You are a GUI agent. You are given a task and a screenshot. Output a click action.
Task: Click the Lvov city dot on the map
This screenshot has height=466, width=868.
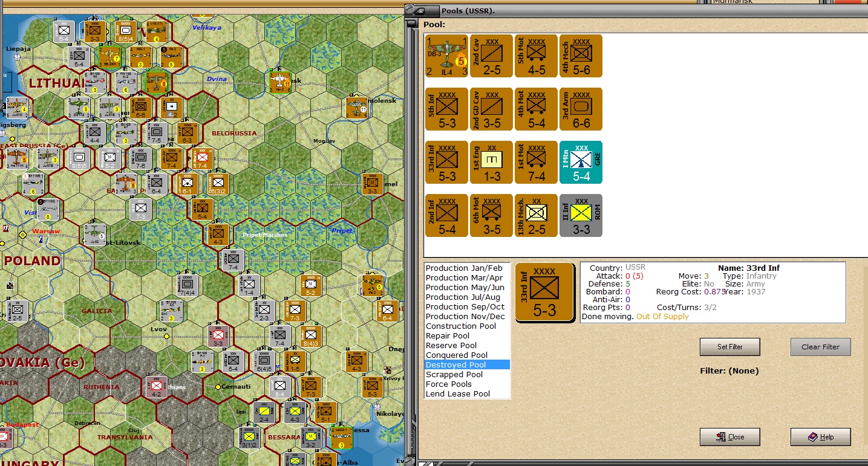(166, 336)
